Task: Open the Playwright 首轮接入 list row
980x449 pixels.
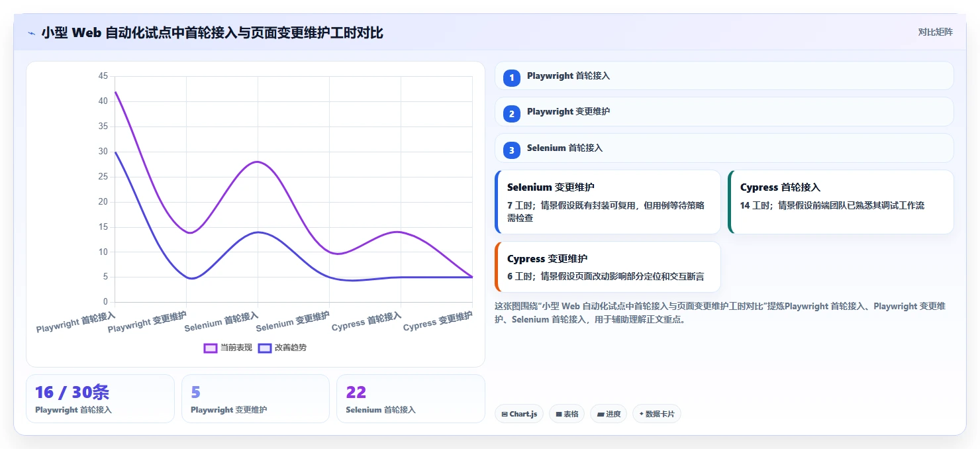Action: coord(724,76)
